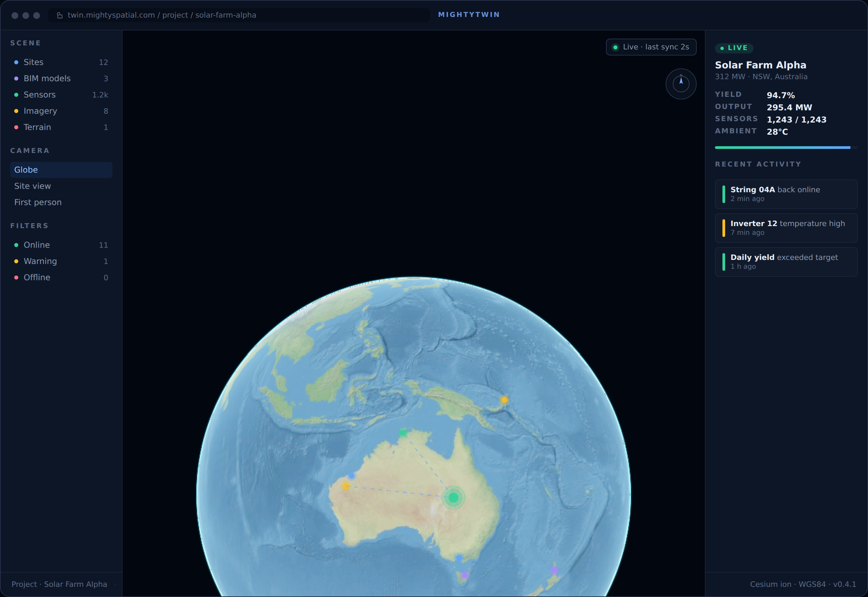Click the MIGHTYTWIN logo text
This screenshot has width=868, height=597.
[x=469, y=15]
